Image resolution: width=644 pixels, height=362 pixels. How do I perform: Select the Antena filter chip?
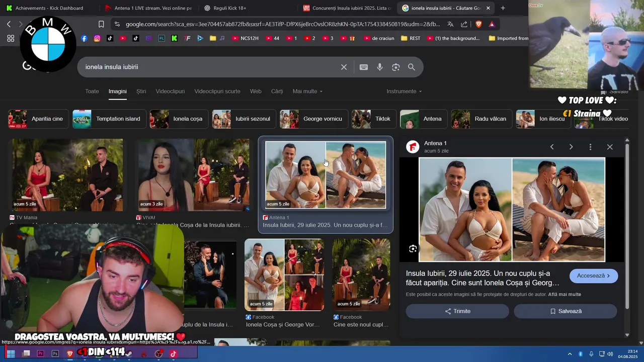point(424,119)
